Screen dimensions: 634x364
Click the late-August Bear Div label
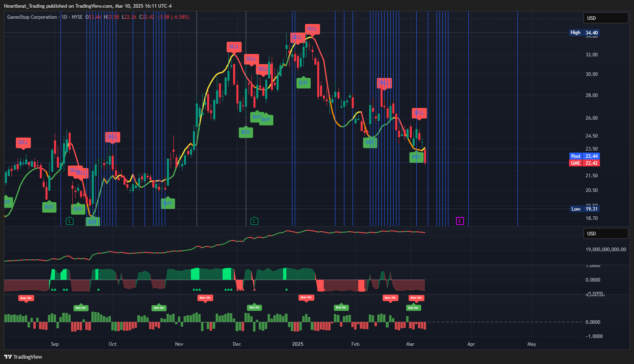[26, 298]
